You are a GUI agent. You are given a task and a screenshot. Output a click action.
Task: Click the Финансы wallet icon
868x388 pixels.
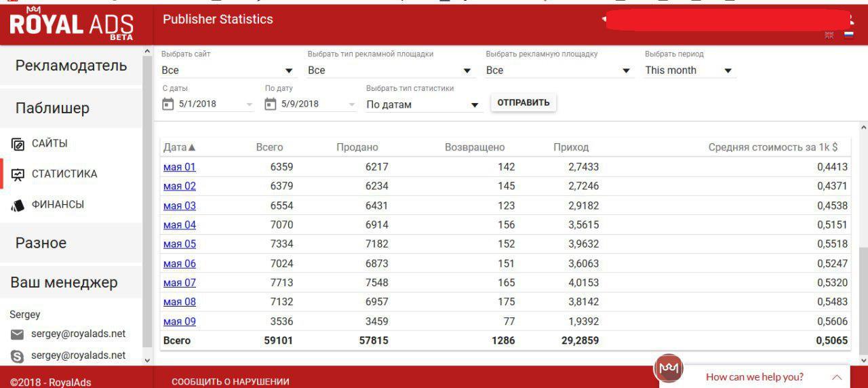click(x=18, y=205)
